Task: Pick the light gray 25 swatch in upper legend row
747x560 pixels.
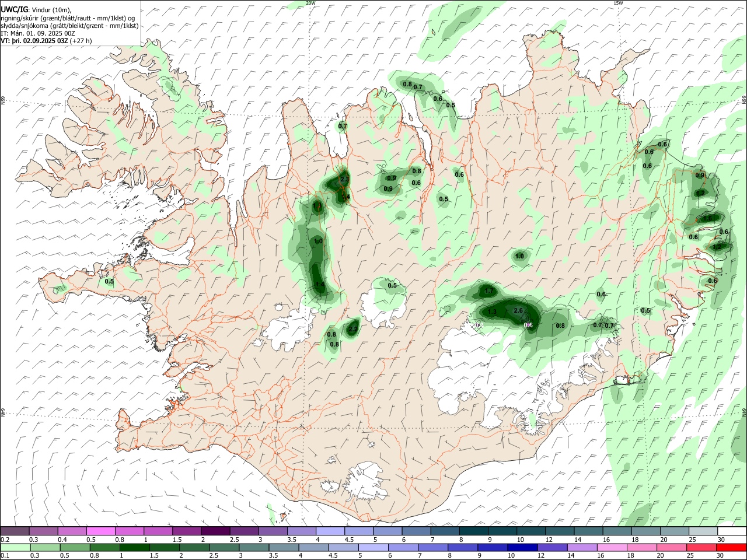Action: click(x=703, y=531)
